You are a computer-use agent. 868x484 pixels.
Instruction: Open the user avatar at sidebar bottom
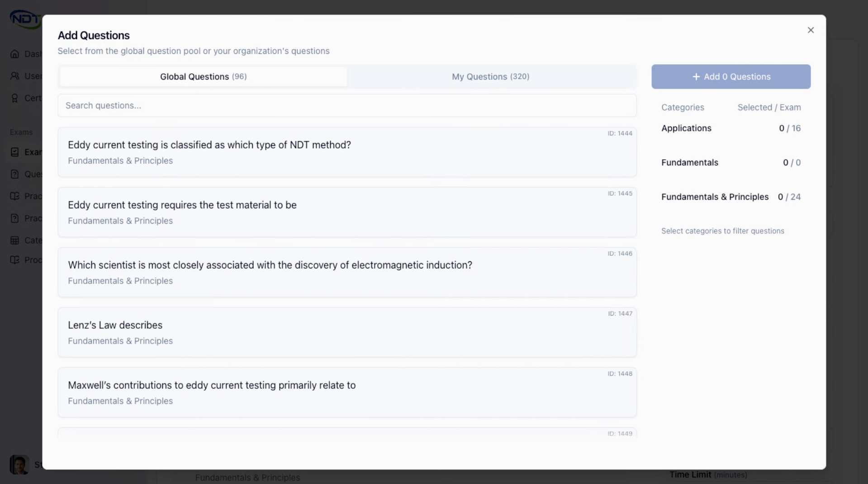19,465
